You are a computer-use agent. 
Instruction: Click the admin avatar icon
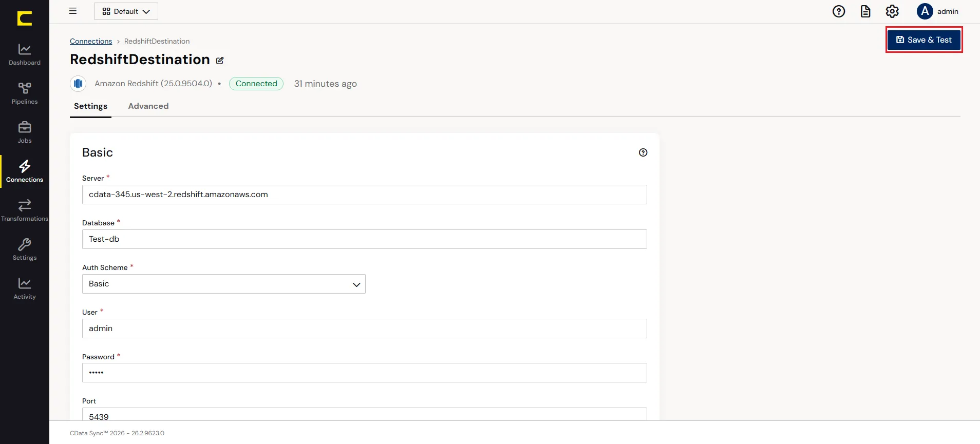[925, 11]
